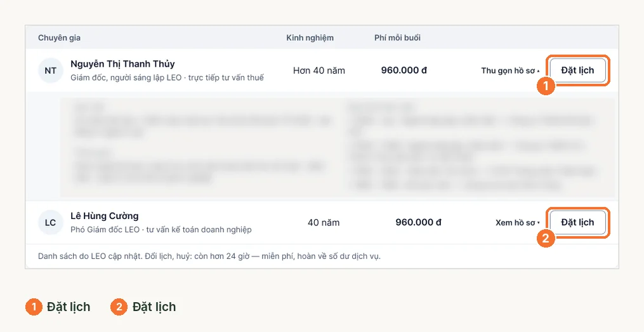The image size is (644, 332).
Task: Book Nguyễn Thị Thanh Thủy with Đặt lịch
Action: click(x=577, y=70)
